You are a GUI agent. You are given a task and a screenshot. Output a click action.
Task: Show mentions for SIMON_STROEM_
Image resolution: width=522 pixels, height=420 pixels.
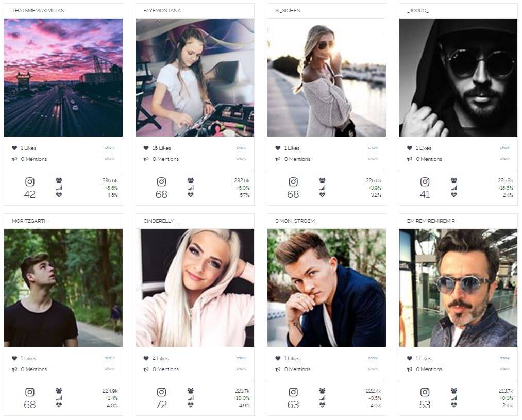tap(373, 369)
